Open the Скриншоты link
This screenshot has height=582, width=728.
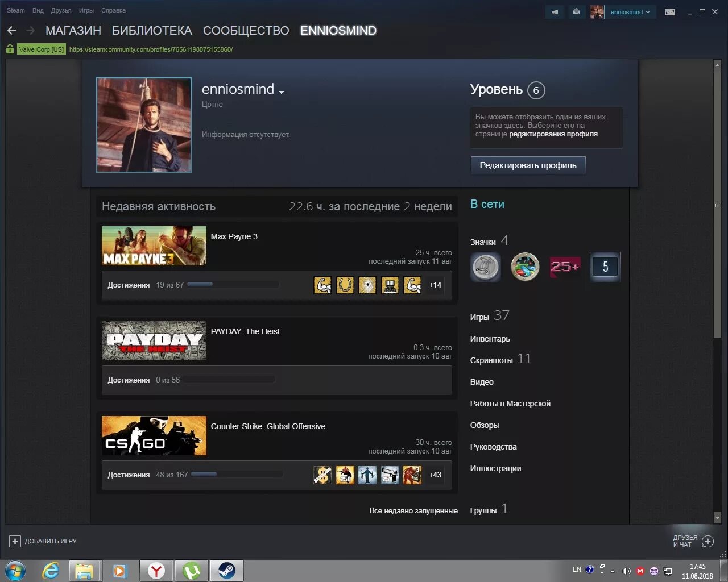point(491,360)
